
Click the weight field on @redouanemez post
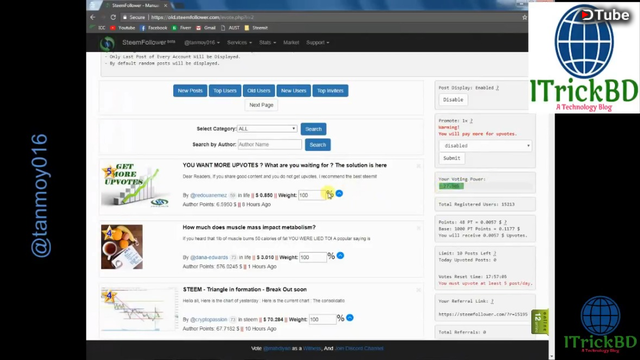point(311,195)
